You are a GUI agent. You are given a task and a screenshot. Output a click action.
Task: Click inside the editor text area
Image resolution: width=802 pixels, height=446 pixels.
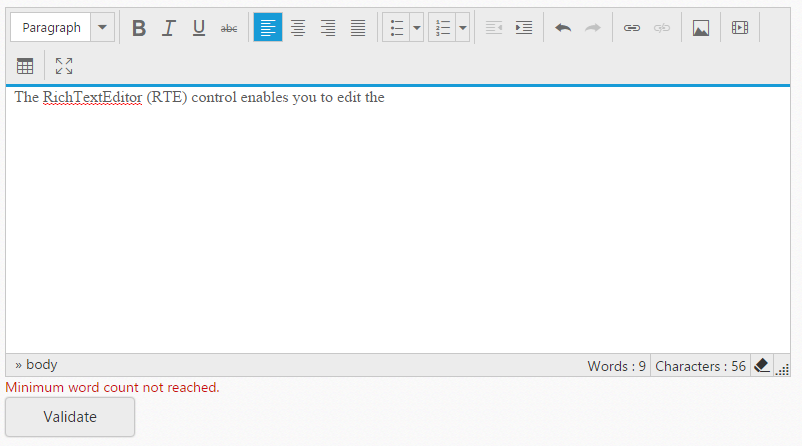click(x=400, y=220)
